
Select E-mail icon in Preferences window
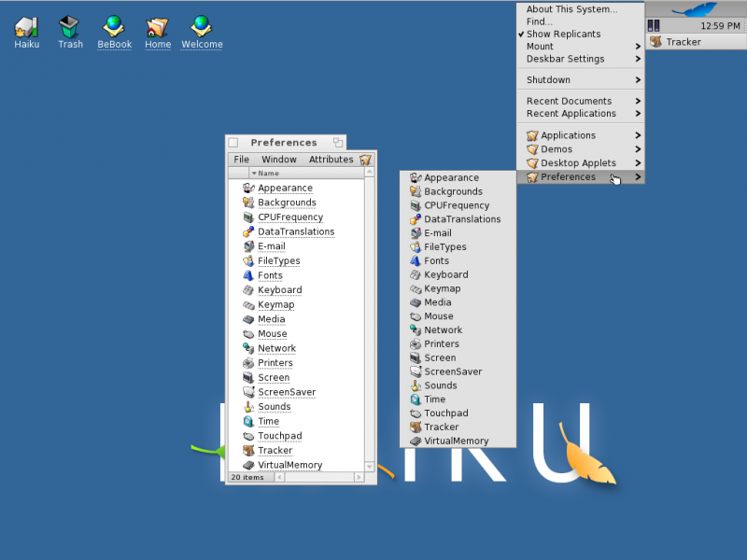pos(248,246)
